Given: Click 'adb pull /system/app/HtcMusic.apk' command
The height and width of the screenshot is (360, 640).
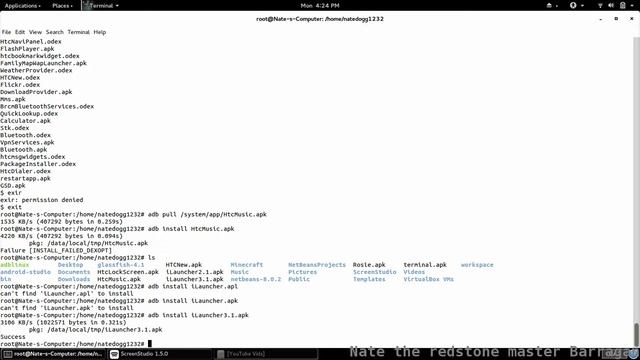Looking at the screenshot, I should [x=207, y=214].
